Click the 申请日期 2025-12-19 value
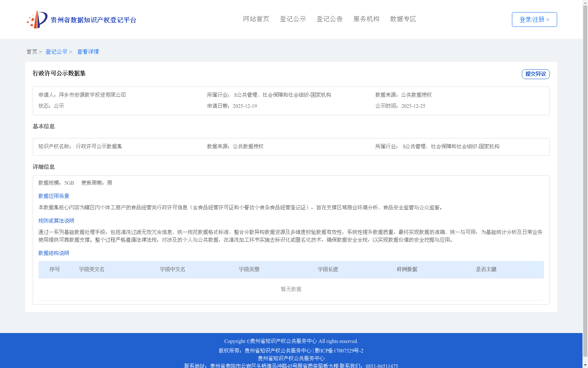Viewport: 588px width, 368px height. (245, 106)
